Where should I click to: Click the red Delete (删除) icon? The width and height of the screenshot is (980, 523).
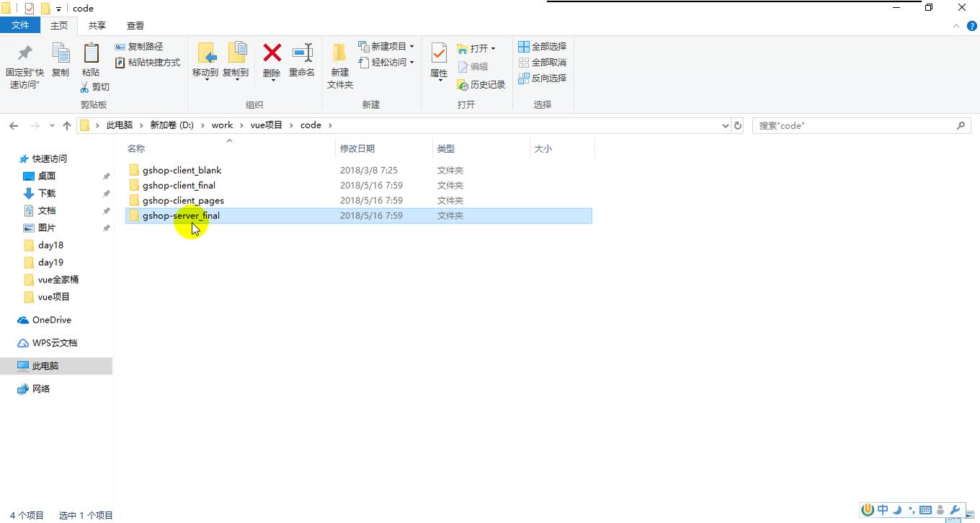click(272, 53)
